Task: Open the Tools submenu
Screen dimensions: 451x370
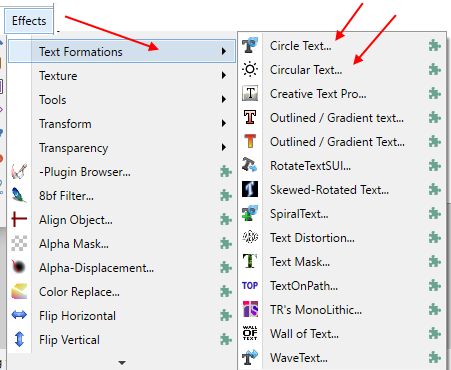Action: click(x=122, y=100)
